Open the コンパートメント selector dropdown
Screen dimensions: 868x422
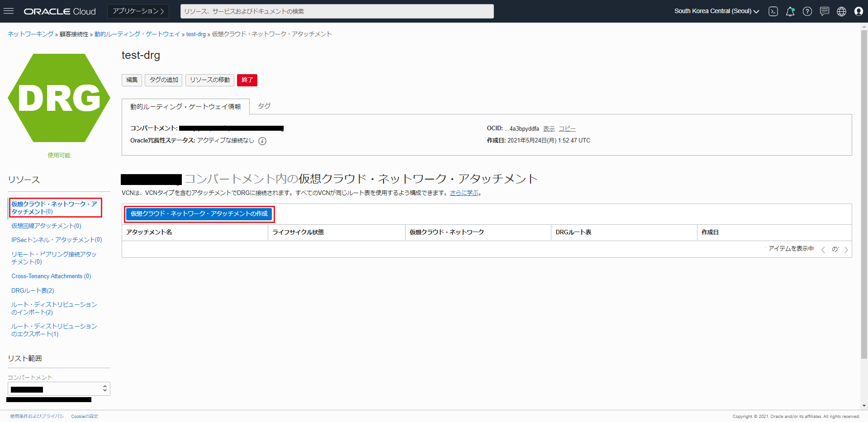click(x=59, y=389)
